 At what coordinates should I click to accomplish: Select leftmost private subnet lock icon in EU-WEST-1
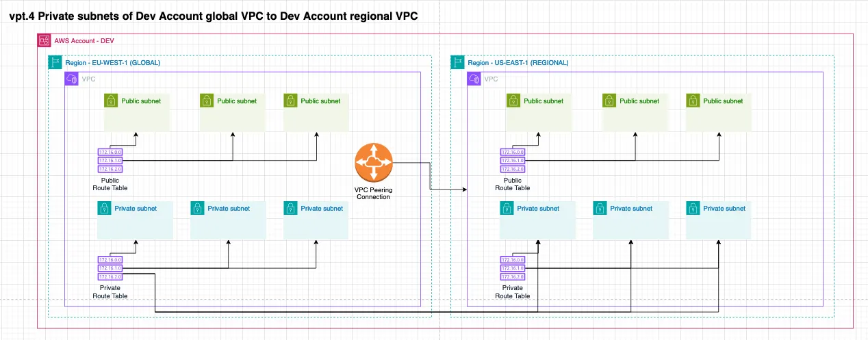[104, 208]
